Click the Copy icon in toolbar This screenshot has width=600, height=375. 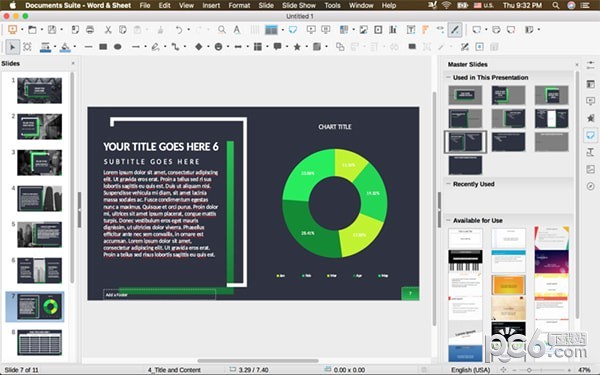[x=122, y=30]
